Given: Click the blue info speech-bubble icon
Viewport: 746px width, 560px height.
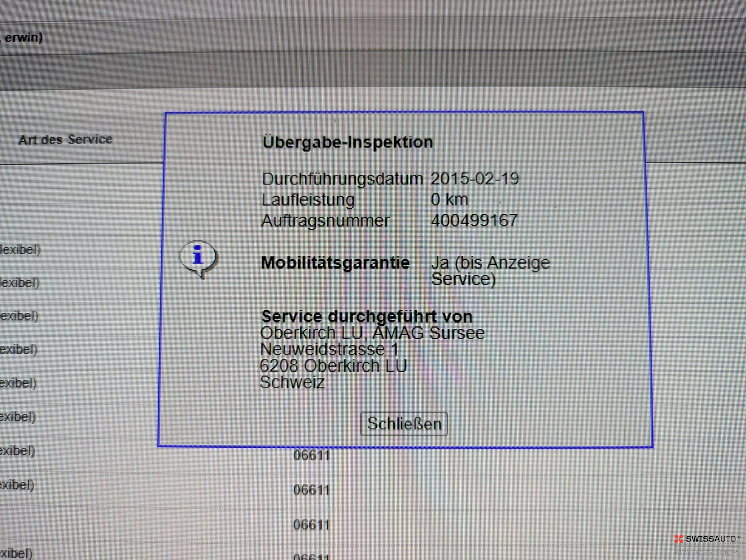Looking at the screenshot, I should tap(199, 258).
